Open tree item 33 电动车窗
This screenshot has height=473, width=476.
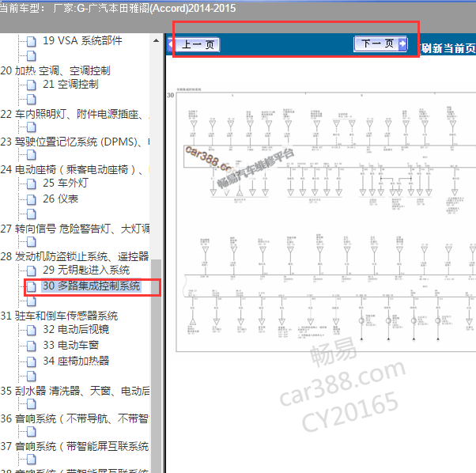70,345
